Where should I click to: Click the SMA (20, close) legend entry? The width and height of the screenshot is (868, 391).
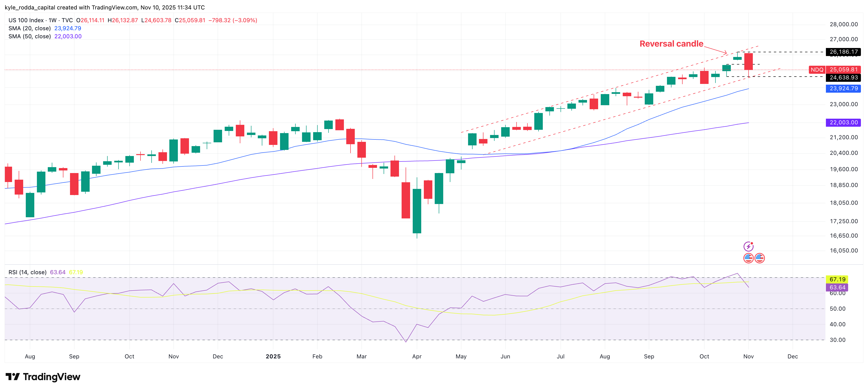pos(30,28)
